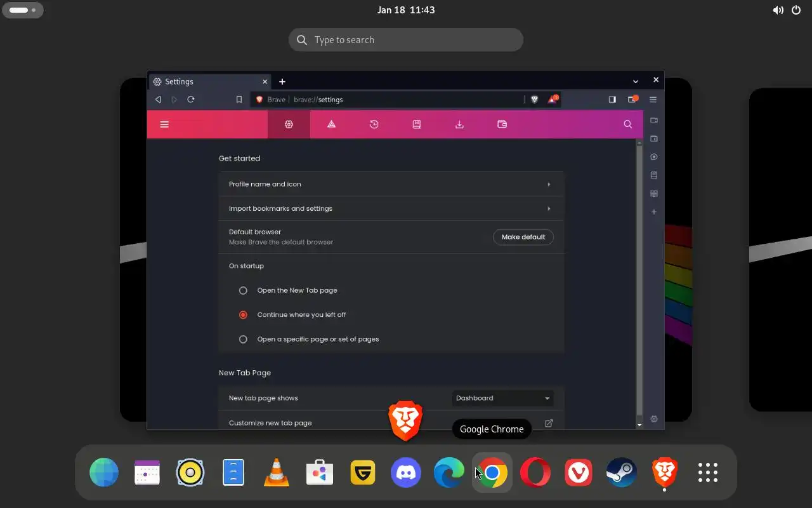Click the Make default button
Image resolution: width=812 pixels, height=508 pixels.
[523, 237]
